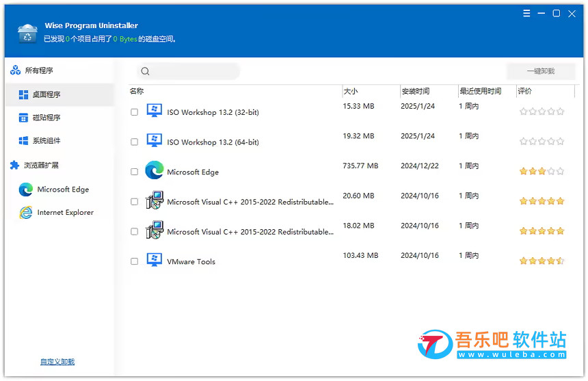Select the ISO Workshop 13.2 (64-bit) name
588x381 pixels.
click(213, 142)
